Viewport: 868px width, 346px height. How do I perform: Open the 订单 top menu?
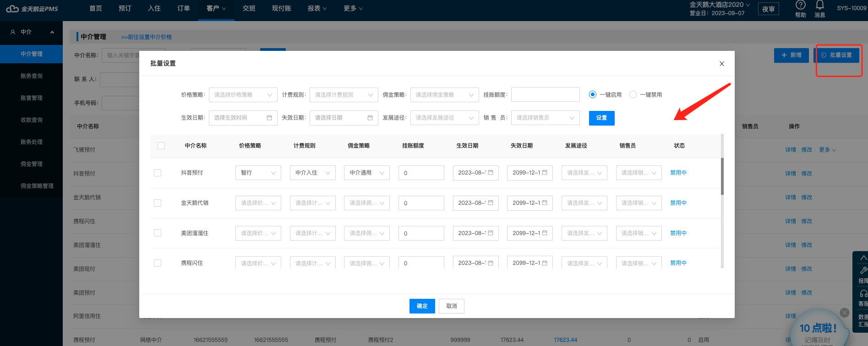pyautogui.click(x=184, y=9)
